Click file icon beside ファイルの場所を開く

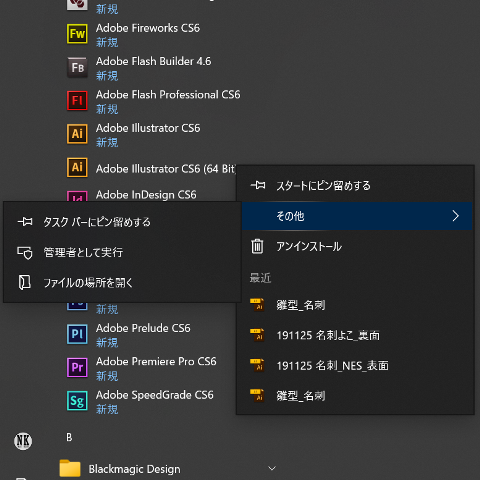coord(25,282)
